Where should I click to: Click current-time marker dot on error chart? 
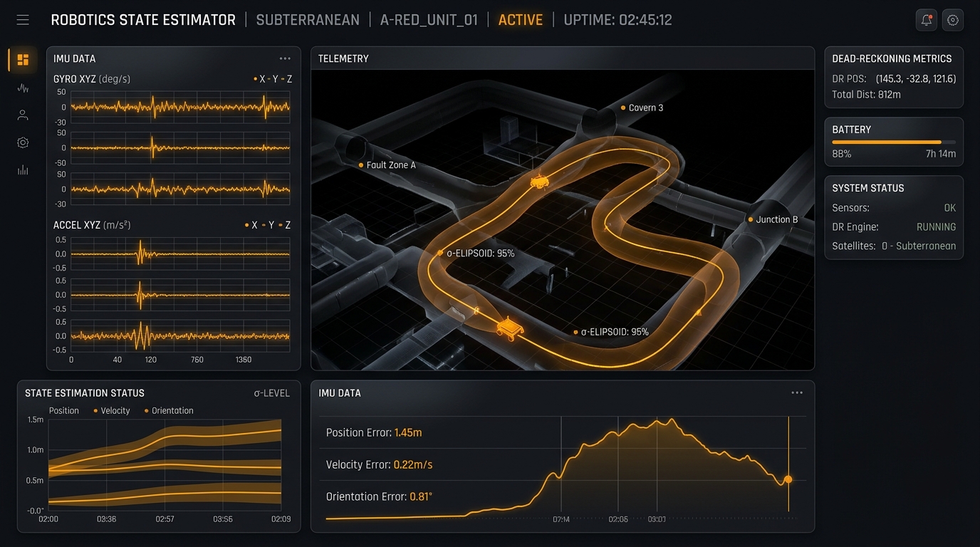[x=788, y=479]
